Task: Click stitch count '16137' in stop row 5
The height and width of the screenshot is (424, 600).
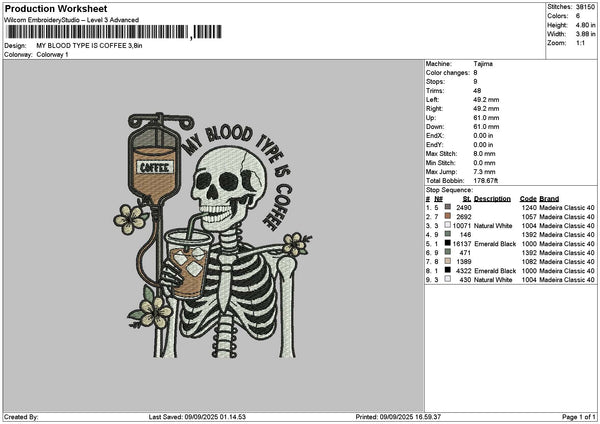Action: tap(462, 244)
